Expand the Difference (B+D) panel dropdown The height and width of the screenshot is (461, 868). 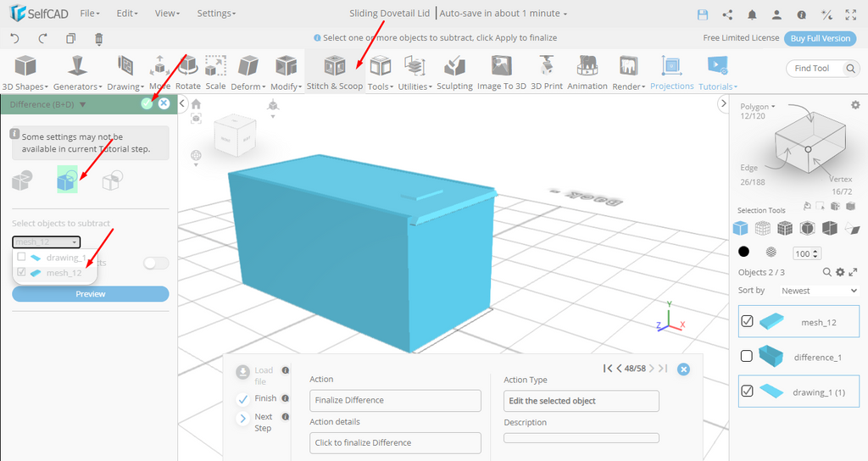[x=82, y=104]
